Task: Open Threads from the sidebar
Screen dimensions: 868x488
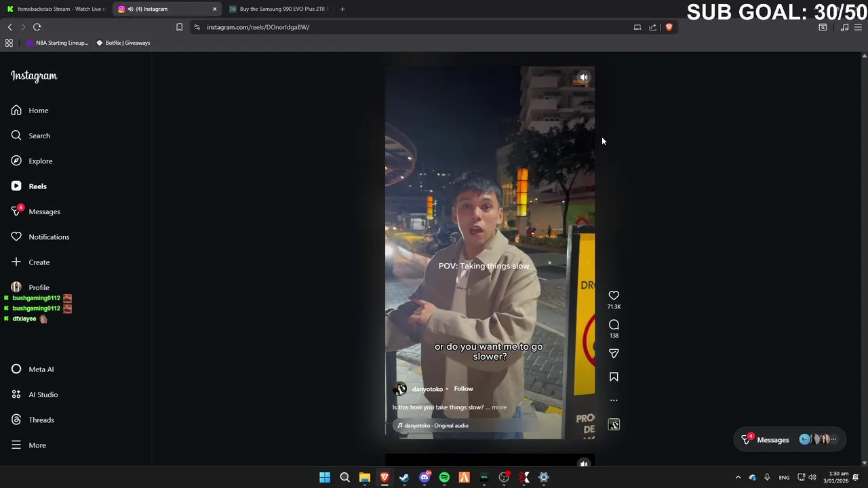Action: [33, 420]
